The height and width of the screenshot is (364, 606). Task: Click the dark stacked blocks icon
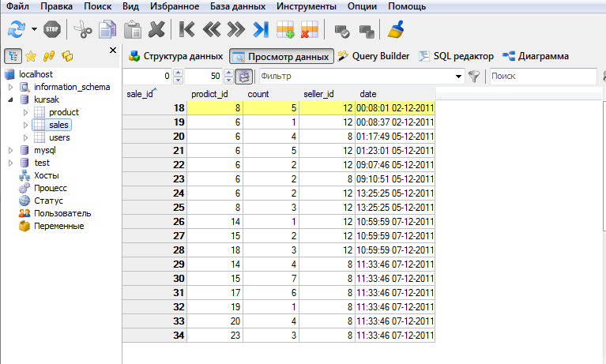(x=367, y=31)
